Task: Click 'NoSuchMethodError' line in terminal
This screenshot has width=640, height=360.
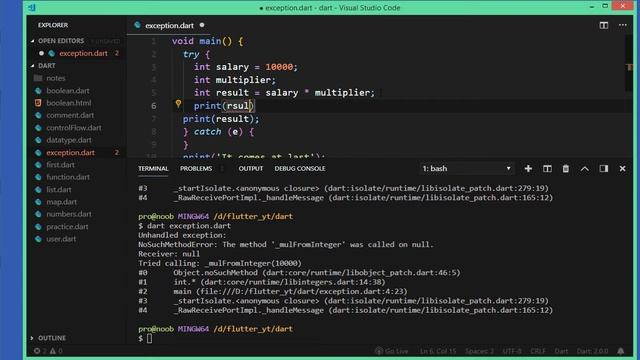Action: [286, 244]
